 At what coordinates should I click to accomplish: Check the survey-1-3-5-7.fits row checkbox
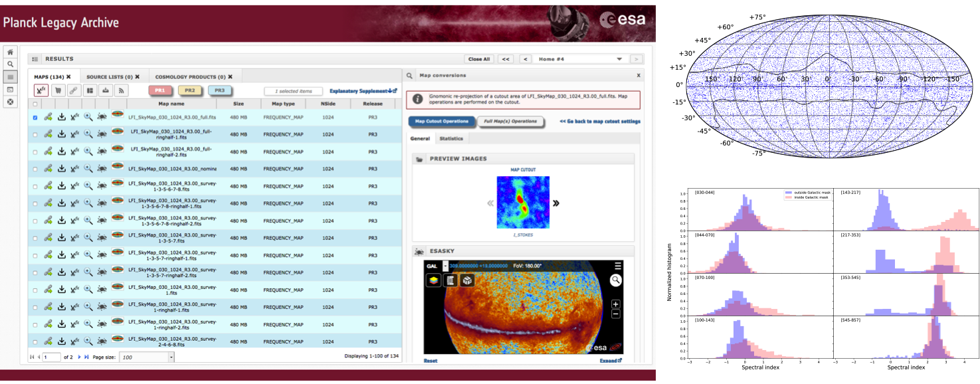[35, 239]
